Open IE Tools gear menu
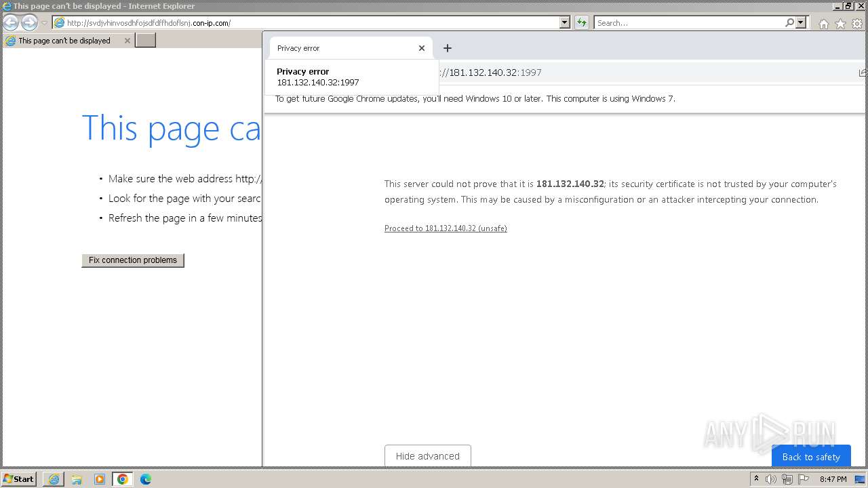This screenshot has height=488, width=868. click(x=857, y=24)
